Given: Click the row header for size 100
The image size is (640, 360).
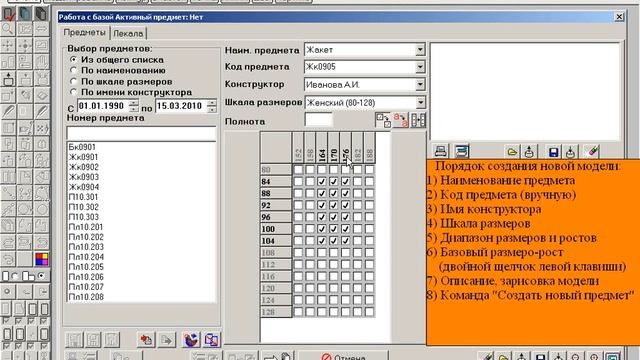Looking at the screenshot, I should (276, 229).
